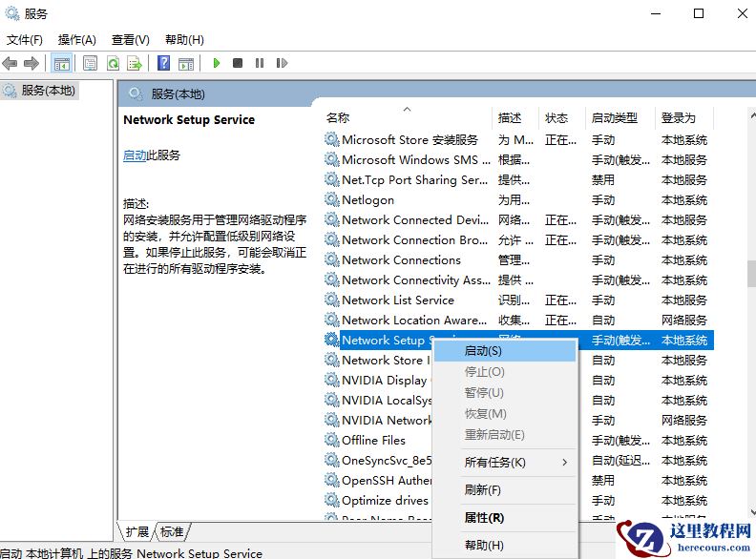This screenshot has width=756, height=559.
Task: Select 服务(本地) node in left tree
Action: (39, 91)
